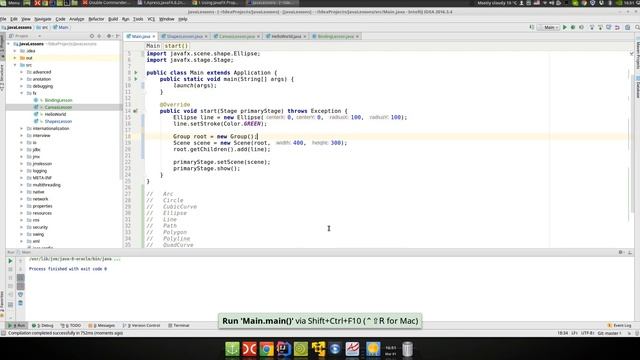Open Search Everywhere magnifier icon
The image size is (640, 360).
pyautogui.click(x=637, y=27)
